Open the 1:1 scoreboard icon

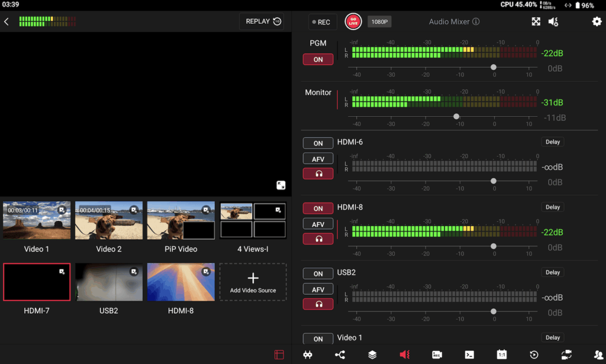tap(502, 355)
